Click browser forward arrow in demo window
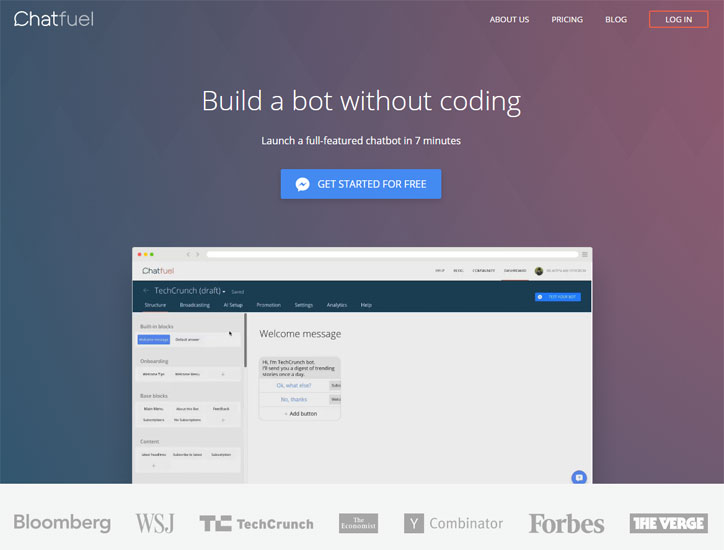The width and height of the screenshot is (724, 550). [197, 254]
